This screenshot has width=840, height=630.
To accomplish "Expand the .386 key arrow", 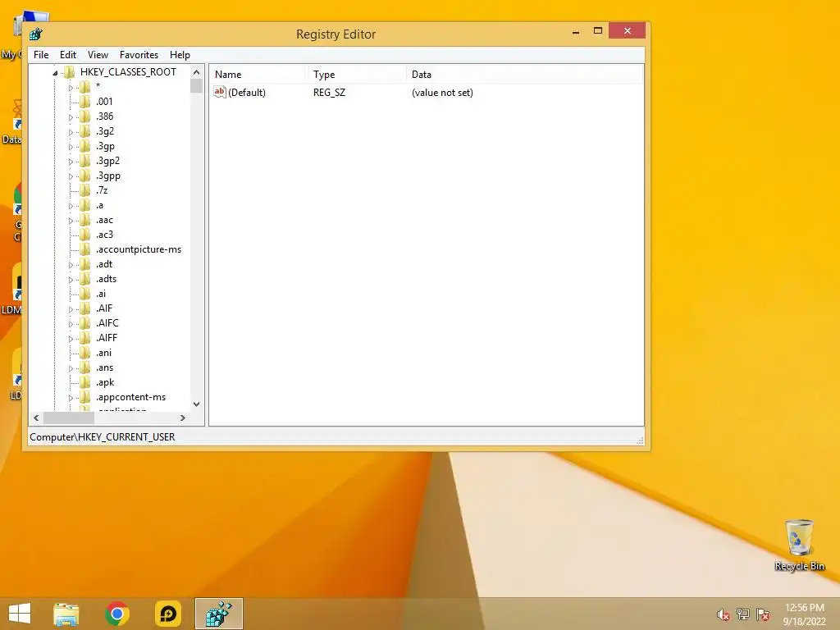I will point(71,116).
